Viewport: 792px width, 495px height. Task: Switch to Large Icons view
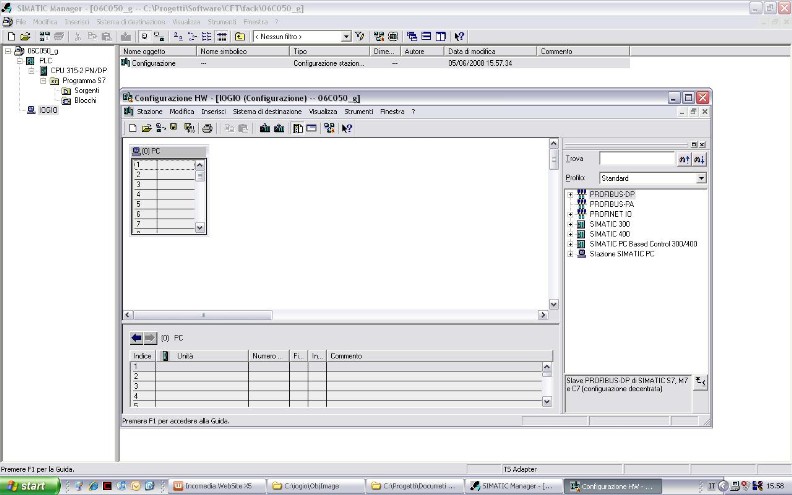click(178, 36)
